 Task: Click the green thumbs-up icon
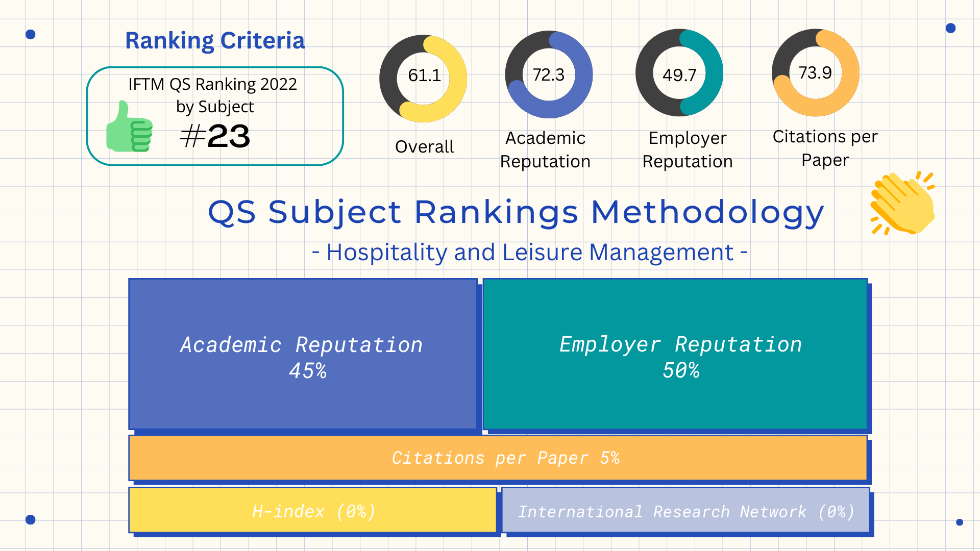[129, 128]
